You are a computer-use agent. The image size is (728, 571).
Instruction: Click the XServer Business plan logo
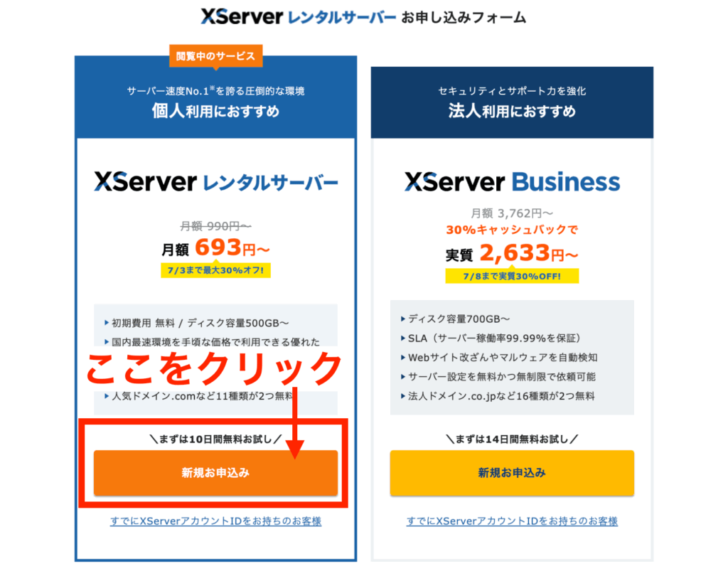(512, 181)
